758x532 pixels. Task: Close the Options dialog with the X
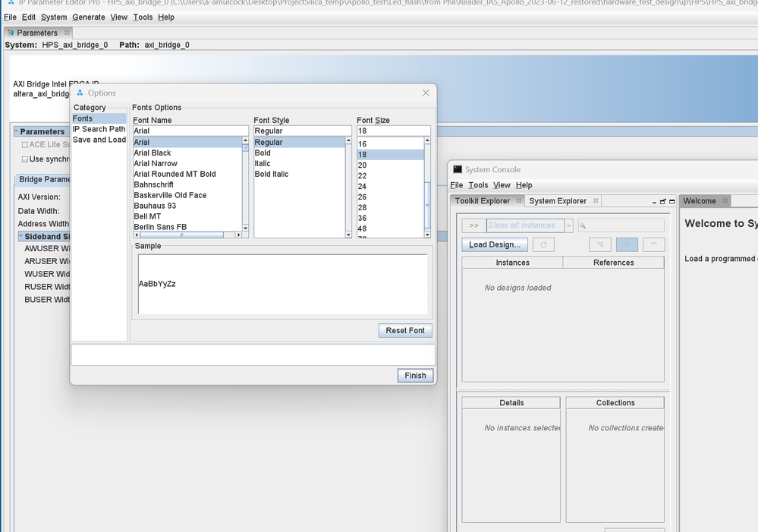[426, 93]
